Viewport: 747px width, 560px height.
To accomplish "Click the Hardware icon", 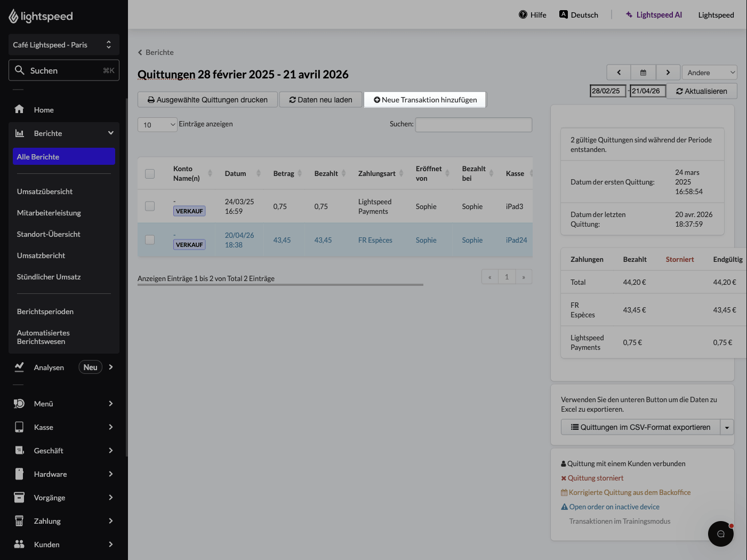I will tap(19, 474).
